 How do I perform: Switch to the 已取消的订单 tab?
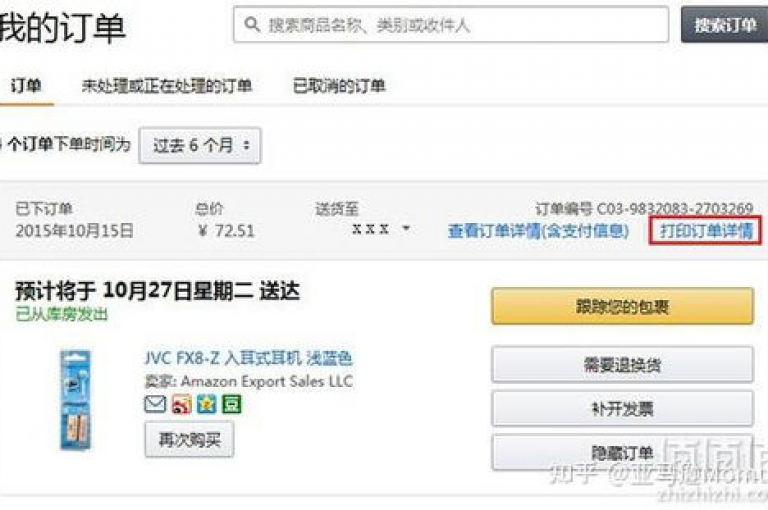coord(339,86)
